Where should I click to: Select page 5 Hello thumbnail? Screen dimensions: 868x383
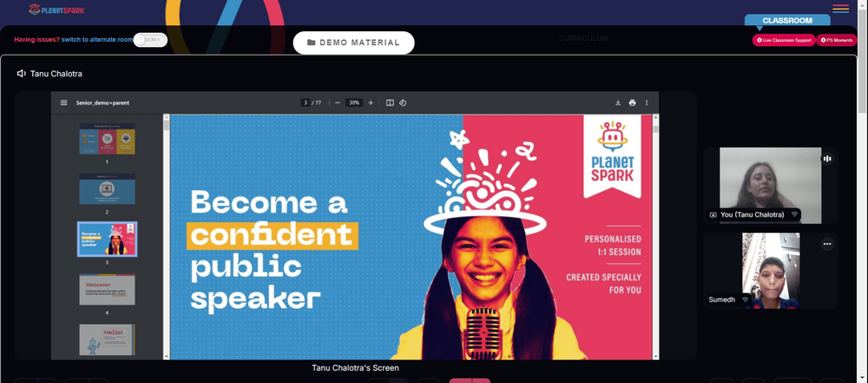click(x=107, y=340)
